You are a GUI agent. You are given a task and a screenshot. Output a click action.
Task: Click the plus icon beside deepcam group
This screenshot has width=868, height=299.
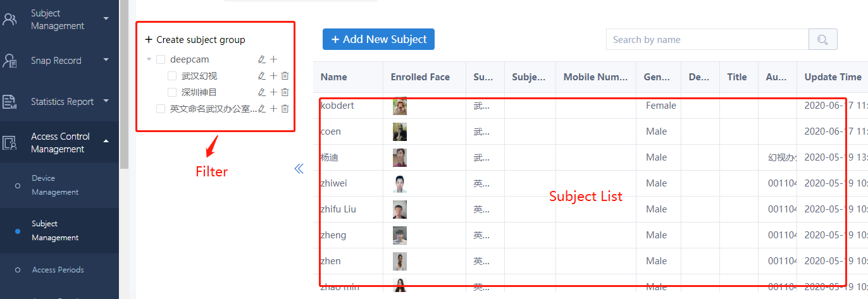pos(273,59)
